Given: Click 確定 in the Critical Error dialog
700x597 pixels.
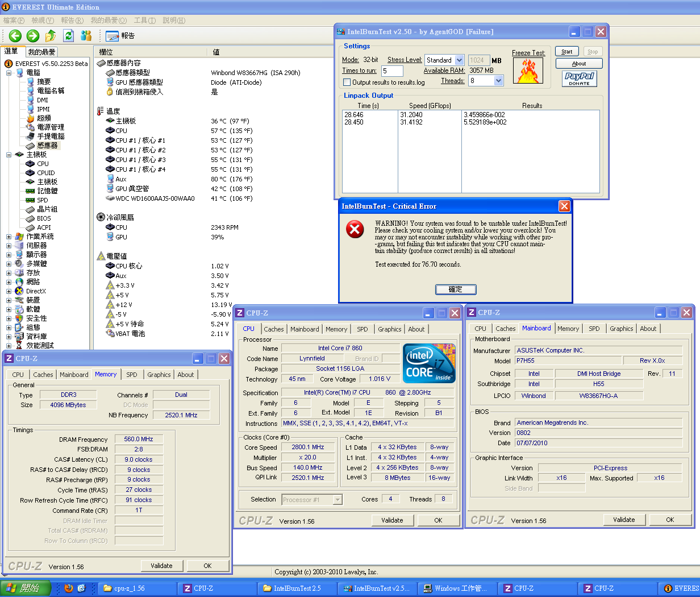Looking at the screenshot, I should (456, 289).
